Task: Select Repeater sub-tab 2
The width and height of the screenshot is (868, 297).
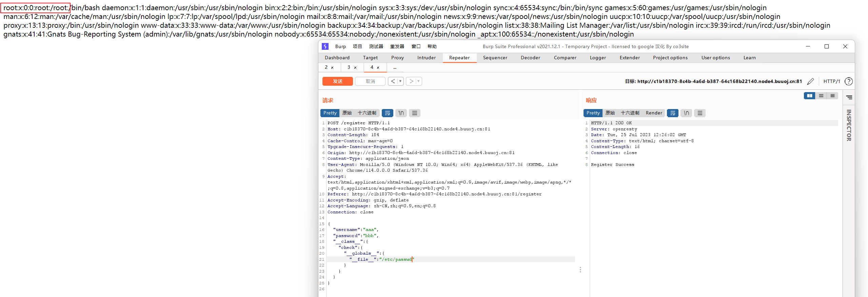Action: (x=326, y=67)
